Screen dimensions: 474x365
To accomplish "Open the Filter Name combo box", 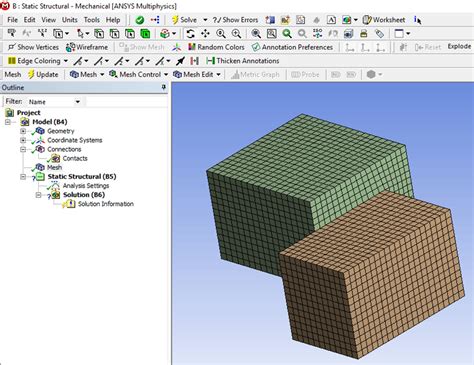I will (x=54, y=102).
